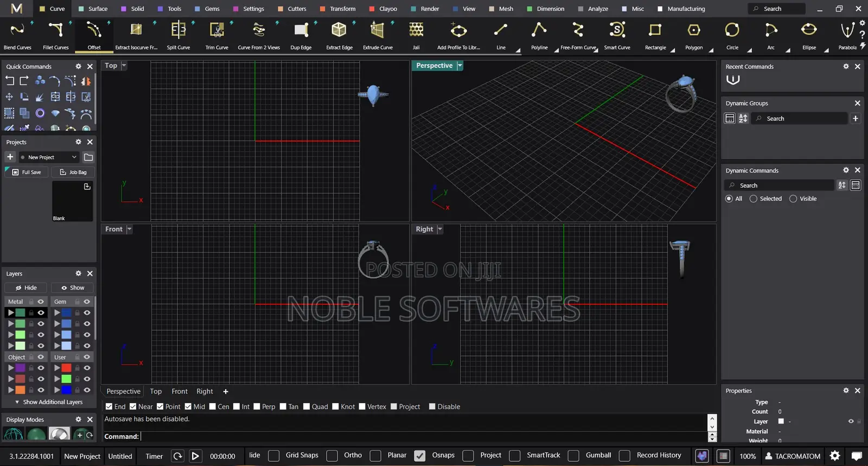
Task: Select the Selected radio button
Action: point(754,199)
